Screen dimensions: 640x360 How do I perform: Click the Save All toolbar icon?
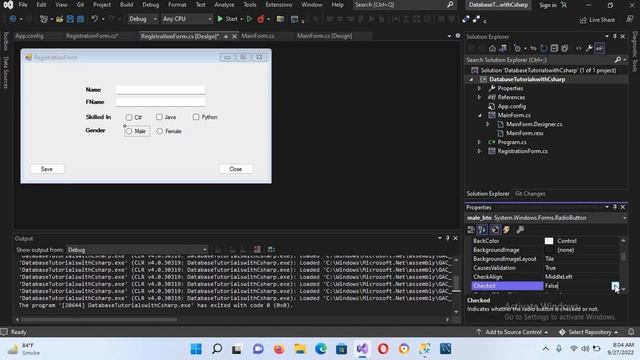[x=80, y=19]
